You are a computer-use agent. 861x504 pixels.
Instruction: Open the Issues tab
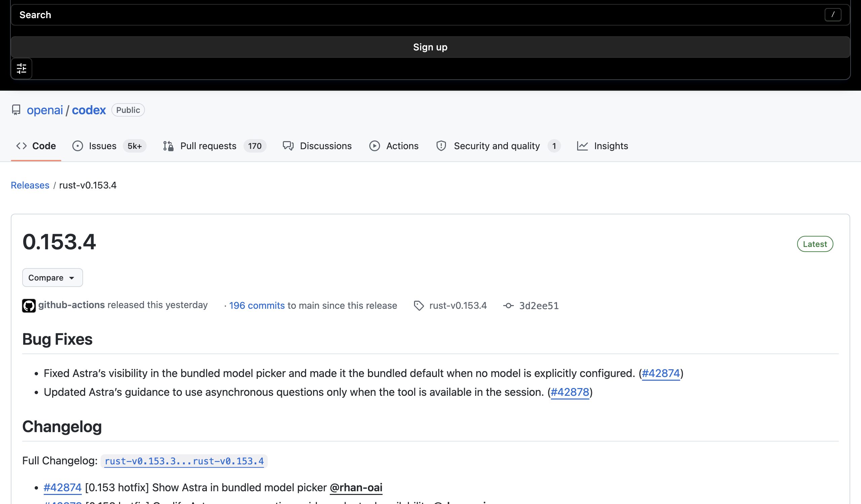[109, 146]
